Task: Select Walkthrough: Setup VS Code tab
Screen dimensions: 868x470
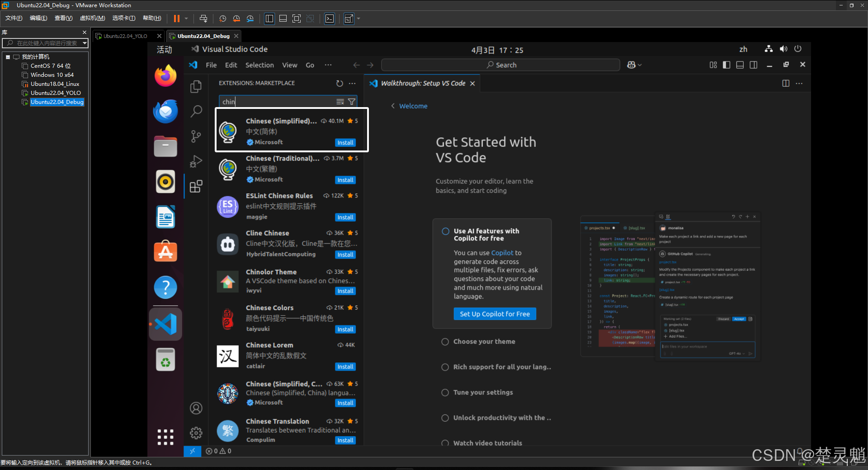Action: tap(423, 83)
